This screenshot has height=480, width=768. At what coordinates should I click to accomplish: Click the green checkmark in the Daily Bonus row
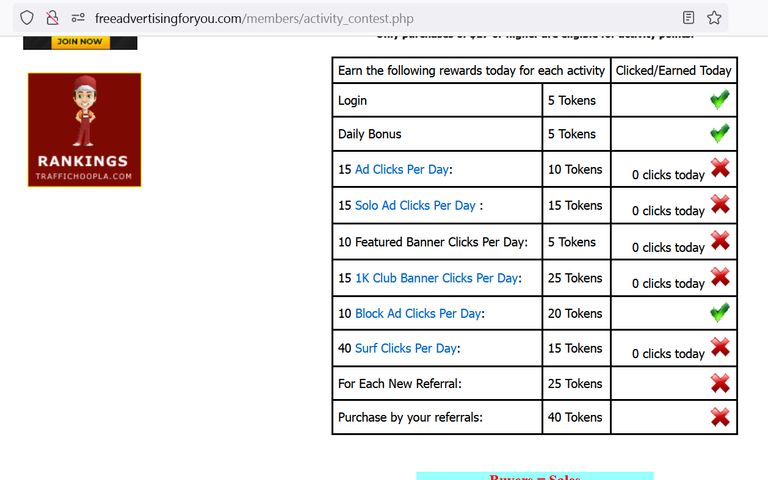click(720, 133)
